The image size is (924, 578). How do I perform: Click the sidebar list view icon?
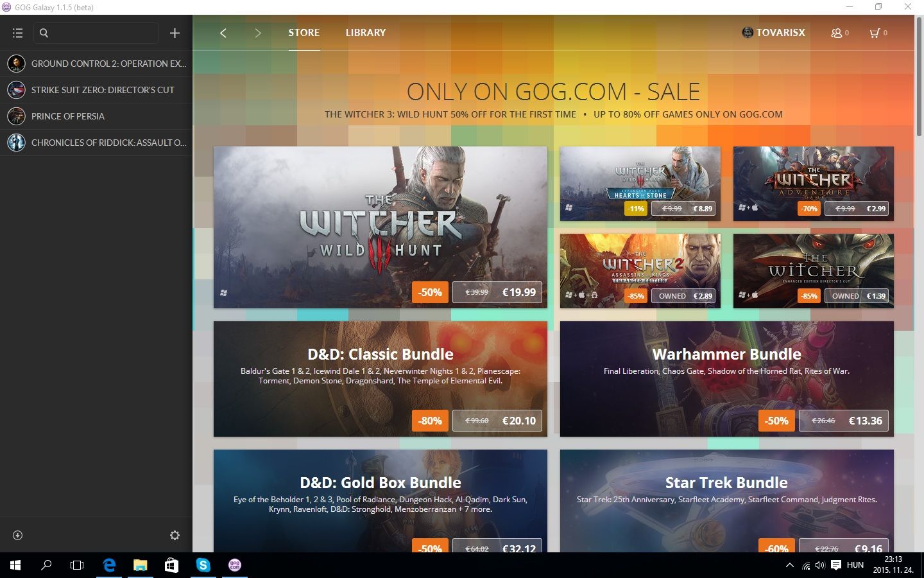pyautogui.click(x=17, y=33)
